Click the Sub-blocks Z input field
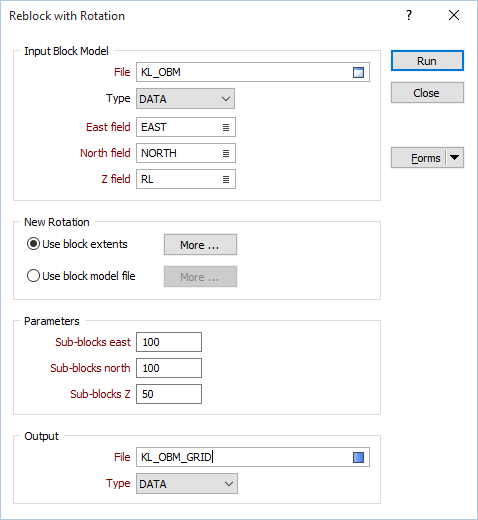This screenshot has height=520, width=478. point(169,394)
